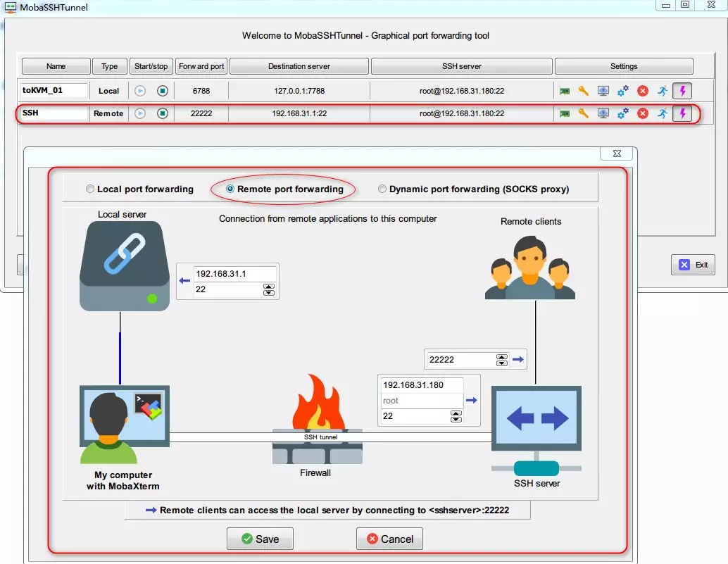Image resolution: width=728 pixels, height=564 pixels.
Task: Click SSH server port field 22
Action: coord(415,416)
